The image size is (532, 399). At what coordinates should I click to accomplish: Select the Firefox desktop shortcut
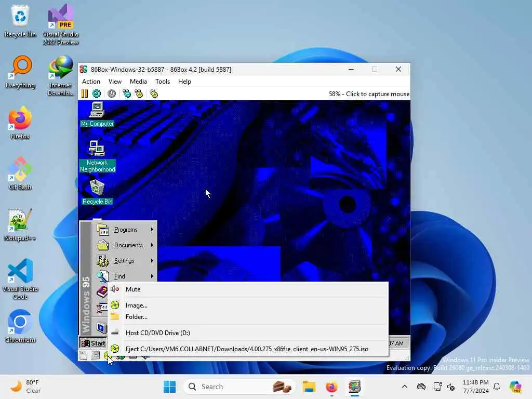point(20,123)
